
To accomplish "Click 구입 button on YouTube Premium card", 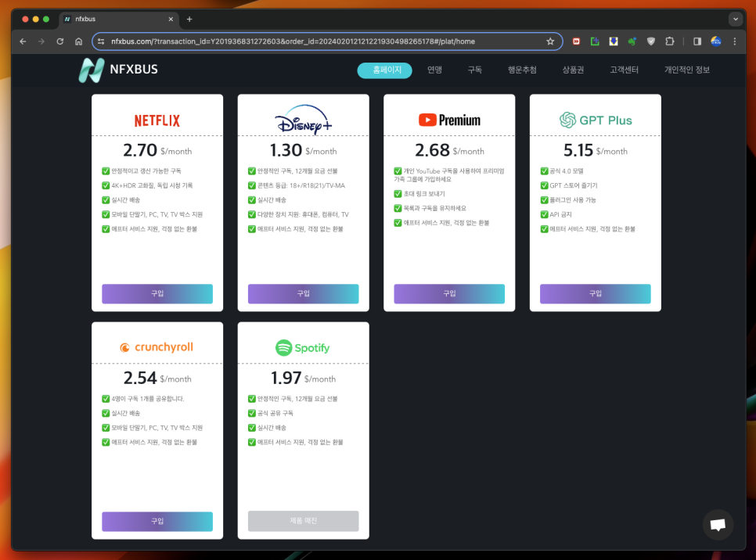I will point(449,293).
